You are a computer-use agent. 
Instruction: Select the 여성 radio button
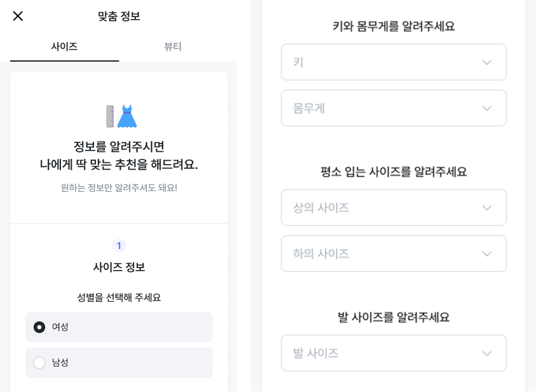coord(39,327)
